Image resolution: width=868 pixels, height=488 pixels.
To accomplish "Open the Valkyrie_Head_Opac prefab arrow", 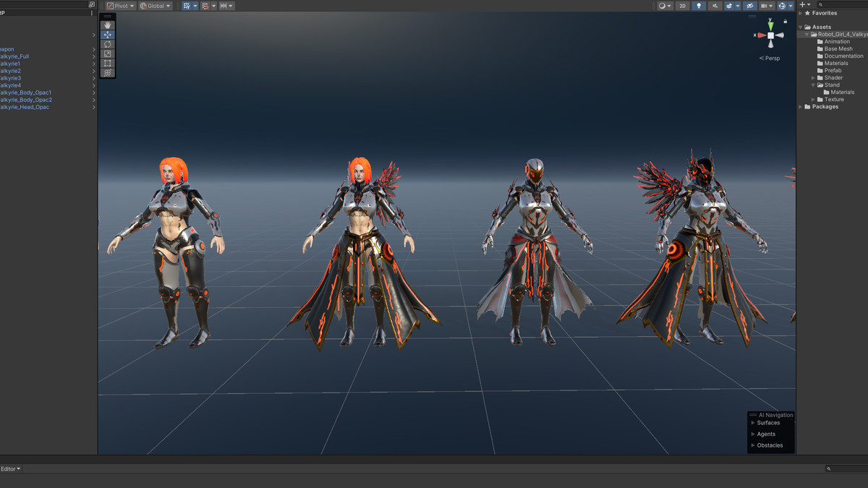I will coord(94,107).
